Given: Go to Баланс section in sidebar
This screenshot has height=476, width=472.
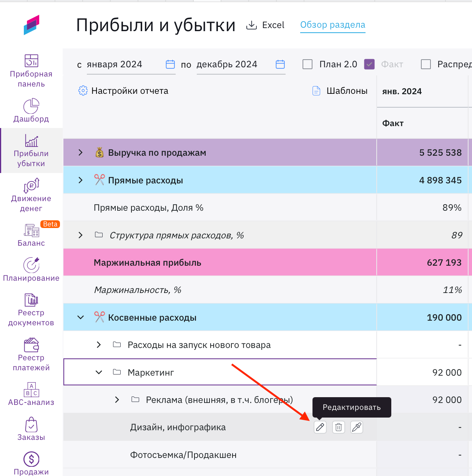Looking at the screenshot, I should click(31, 235).
